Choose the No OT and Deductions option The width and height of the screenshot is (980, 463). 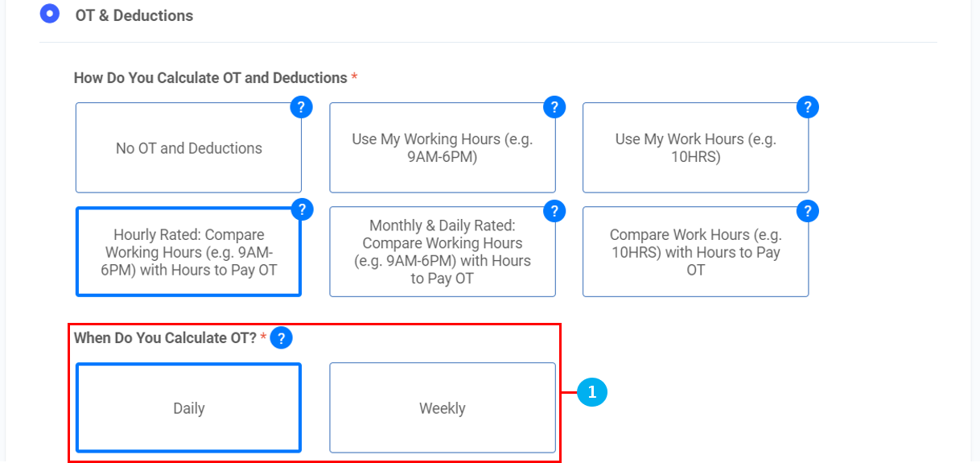click(x=188, y=148)
